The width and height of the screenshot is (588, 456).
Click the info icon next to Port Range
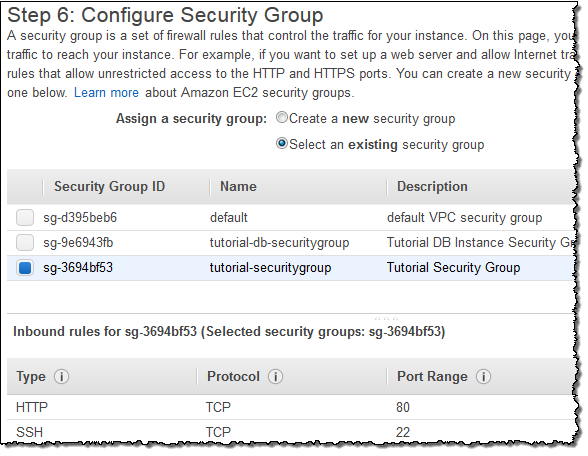click(x=483, y=376)
